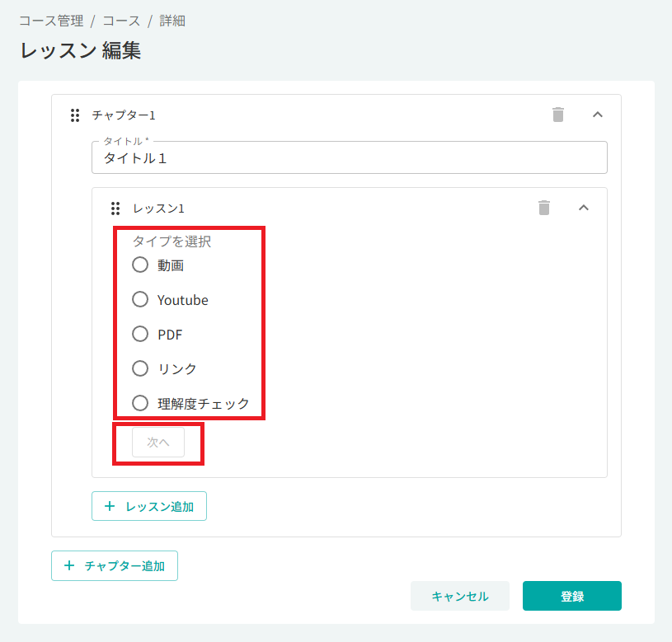Save the lesson with 登録
Image resolution: width=672 pixels, height=642 pixels.
[x=572, y=596]
